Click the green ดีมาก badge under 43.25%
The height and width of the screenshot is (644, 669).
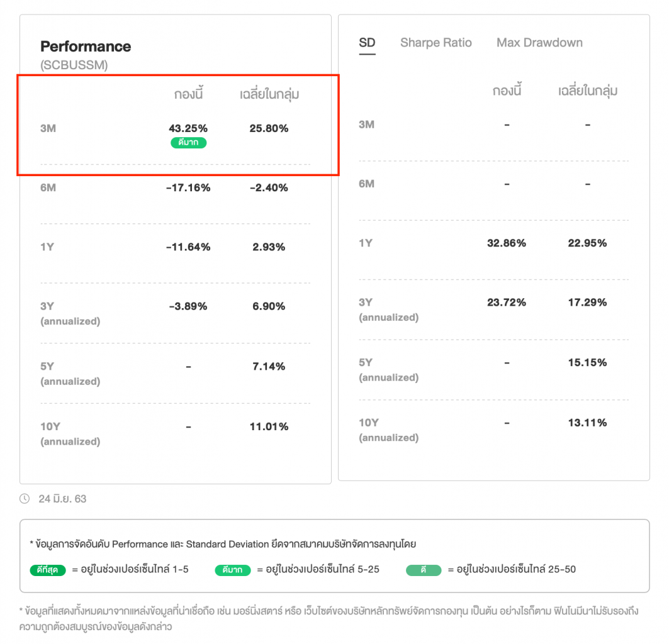coord(188,143)
